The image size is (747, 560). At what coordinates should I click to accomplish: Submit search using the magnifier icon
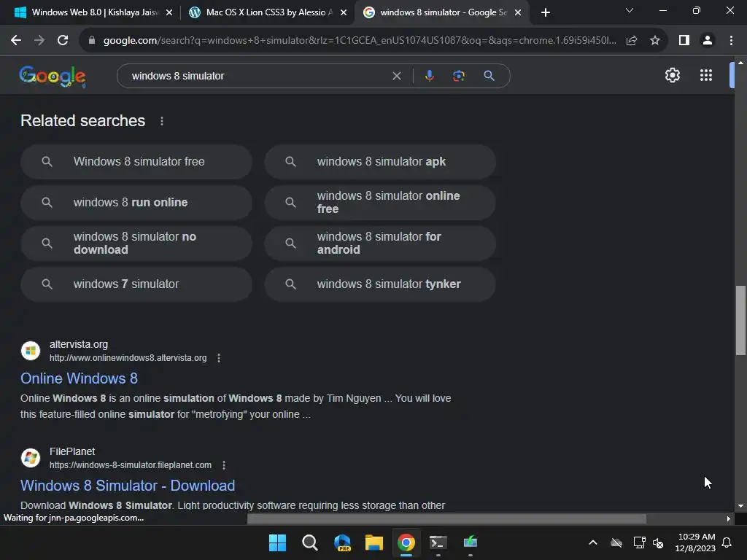pos(489,76)
